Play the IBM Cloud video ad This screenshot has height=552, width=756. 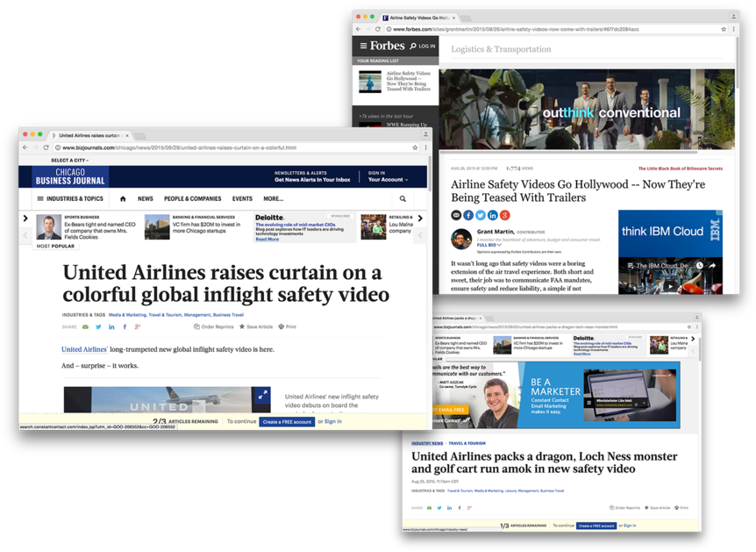[x=670, y=285]
